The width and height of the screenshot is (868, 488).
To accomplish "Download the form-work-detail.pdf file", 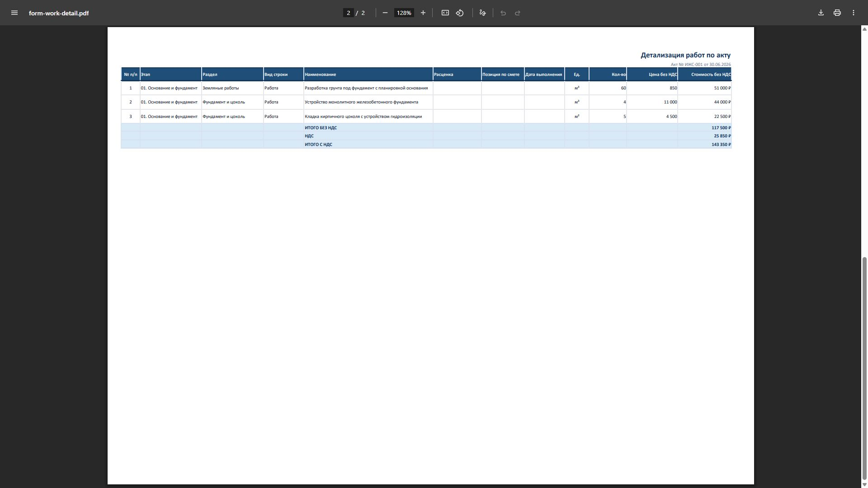I will tap(821, 13).
